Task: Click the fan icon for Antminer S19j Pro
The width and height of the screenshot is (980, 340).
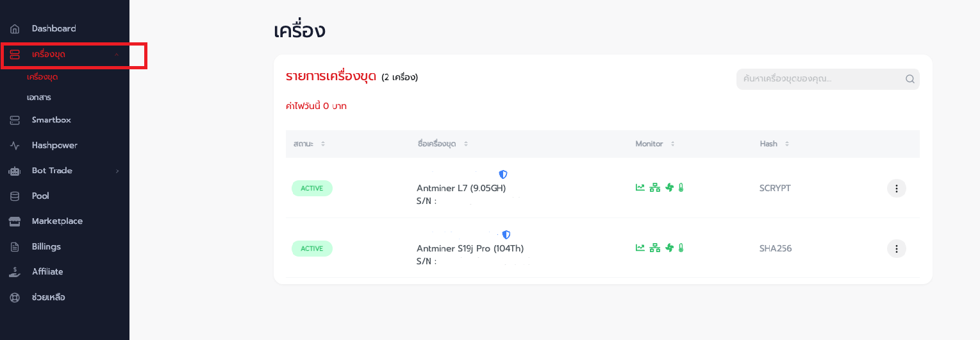Action: [x=670, y=248]
